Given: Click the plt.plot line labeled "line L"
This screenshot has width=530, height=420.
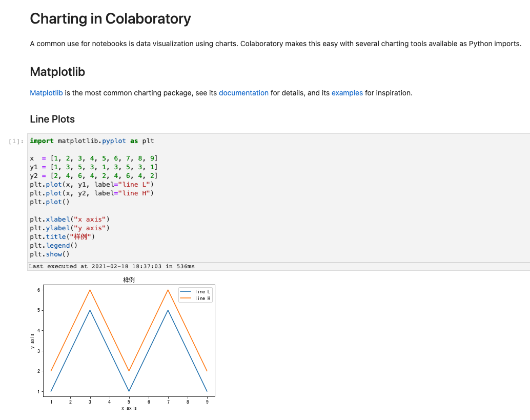Looking at the screenshot, I should coord(92,185).
